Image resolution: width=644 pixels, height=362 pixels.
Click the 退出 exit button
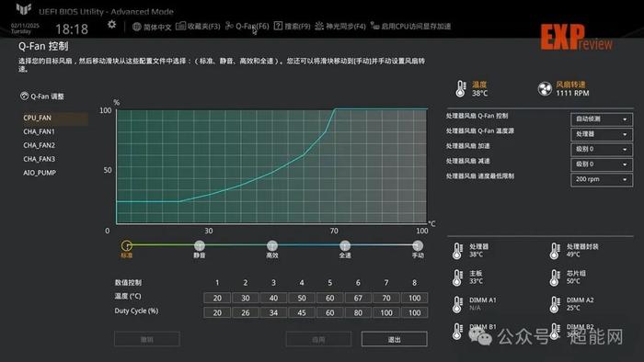coord(395,339)
